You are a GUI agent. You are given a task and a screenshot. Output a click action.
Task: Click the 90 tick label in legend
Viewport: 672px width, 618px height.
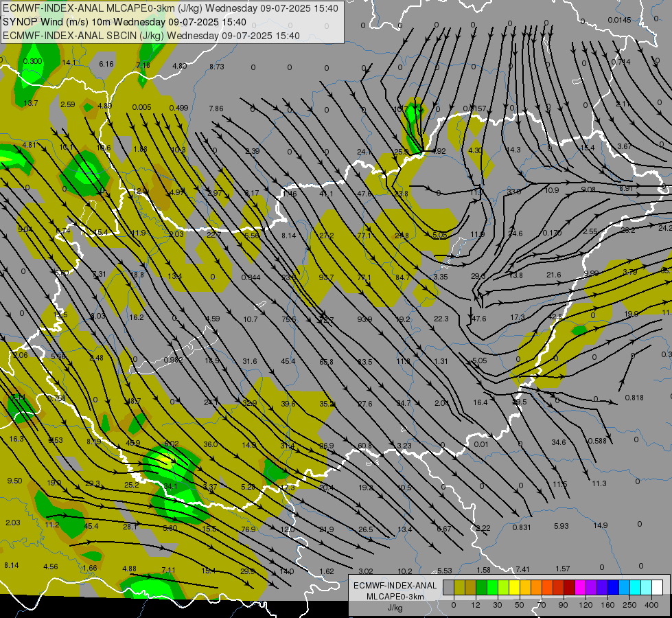(564, 605)
